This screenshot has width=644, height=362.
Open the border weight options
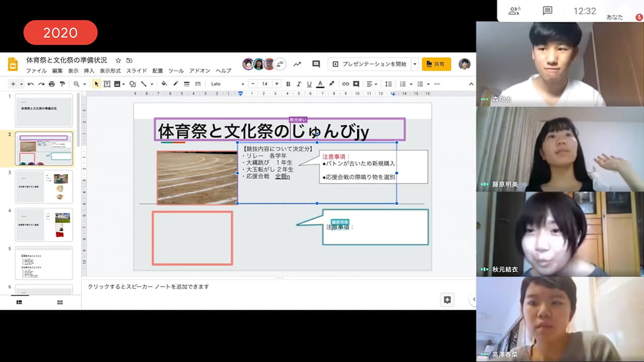[x=187, y=84]
